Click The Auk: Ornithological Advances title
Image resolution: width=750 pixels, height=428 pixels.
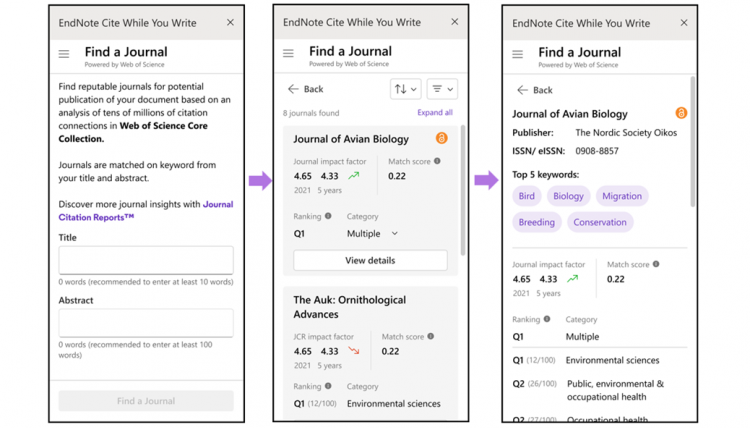click(x=350, y=307)
